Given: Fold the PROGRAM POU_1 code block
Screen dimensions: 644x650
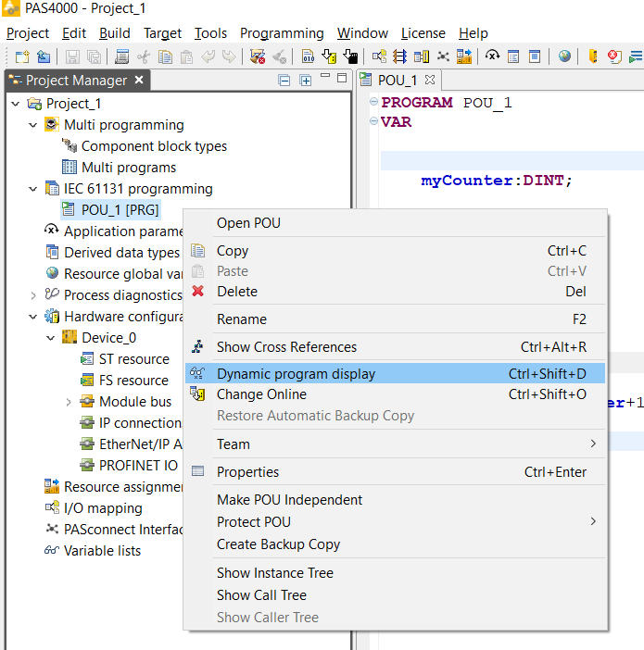Looking at the screenshot, I should (x=373, y=102).
